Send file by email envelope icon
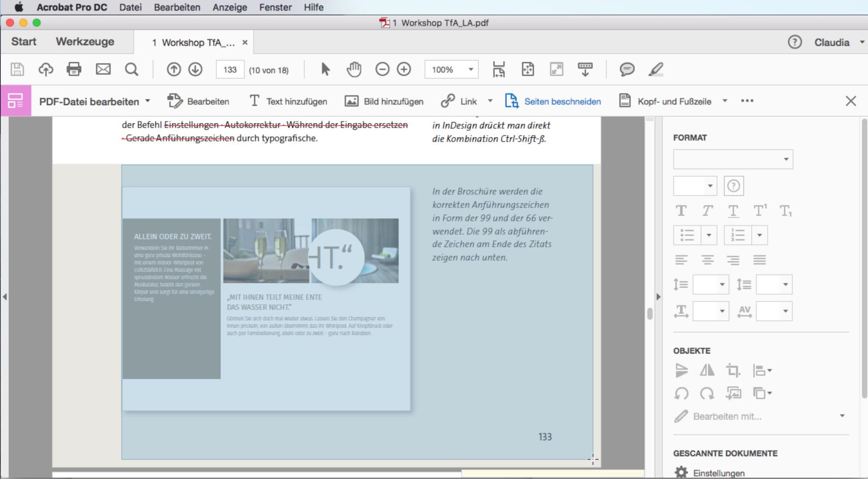 pyautogui.click(x=103, y=69)
